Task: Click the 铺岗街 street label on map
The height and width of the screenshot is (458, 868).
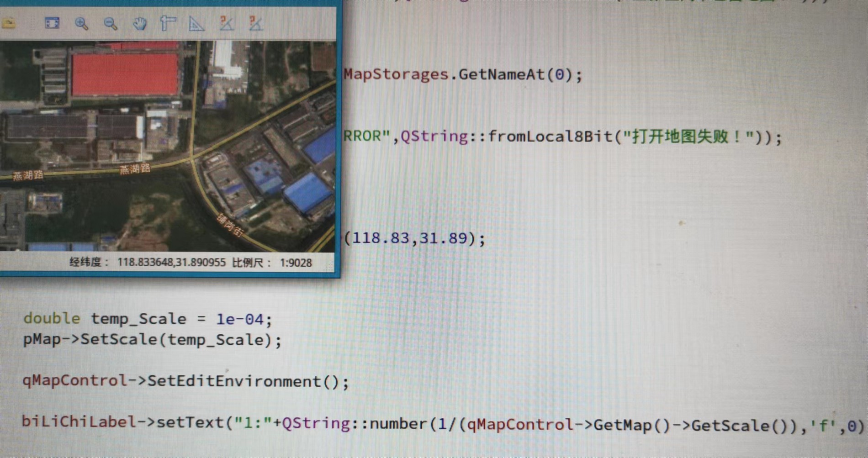Action: point(230,225)
